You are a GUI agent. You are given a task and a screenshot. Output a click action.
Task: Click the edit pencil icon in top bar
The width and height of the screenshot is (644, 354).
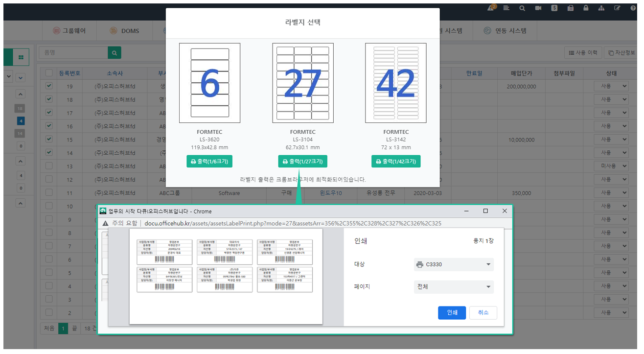click(617, 8)
